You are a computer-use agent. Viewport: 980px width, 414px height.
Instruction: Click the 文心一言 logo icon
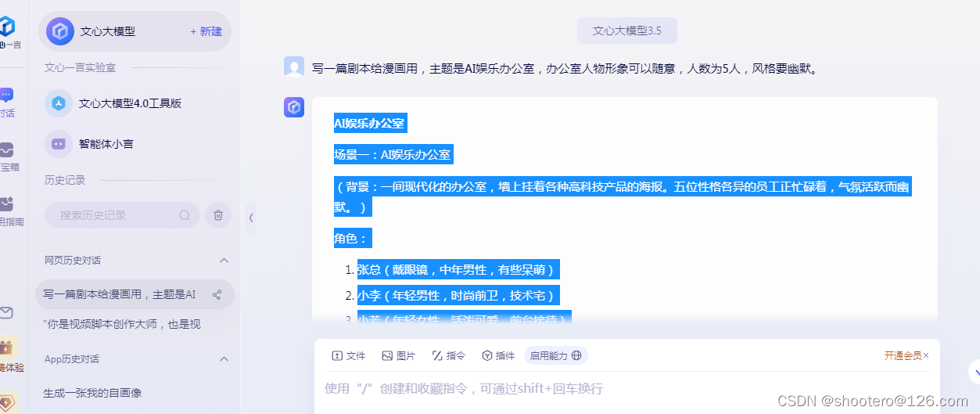point(6,26)
